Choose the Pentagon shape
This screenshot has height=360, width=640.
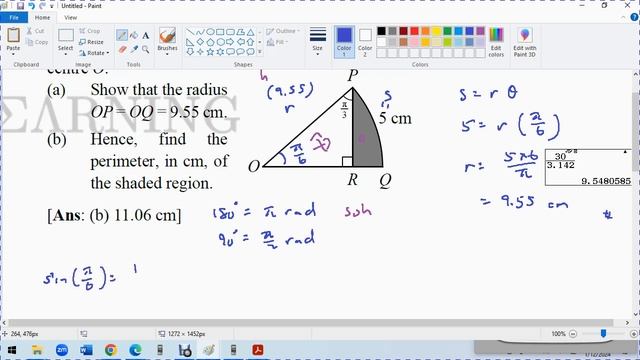point(210,42)
